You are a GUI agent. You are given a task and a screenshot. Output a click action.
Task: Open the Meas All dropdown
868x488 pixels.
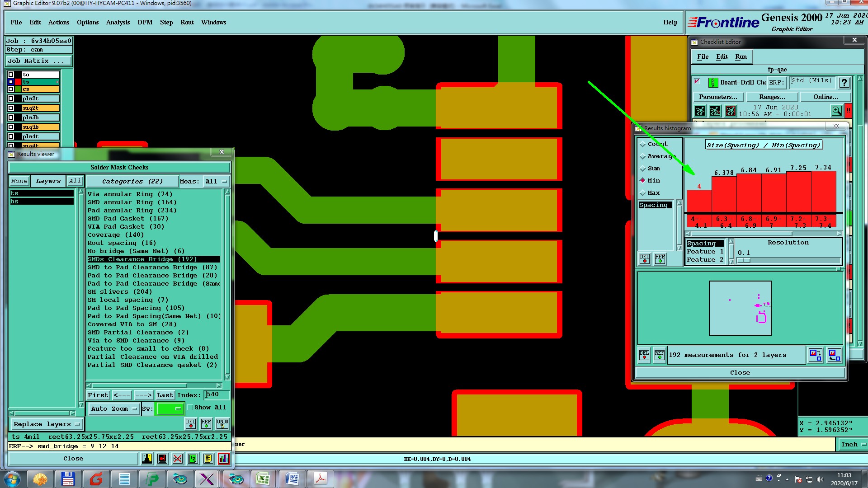pyautogui.click(x=216, y=181)
